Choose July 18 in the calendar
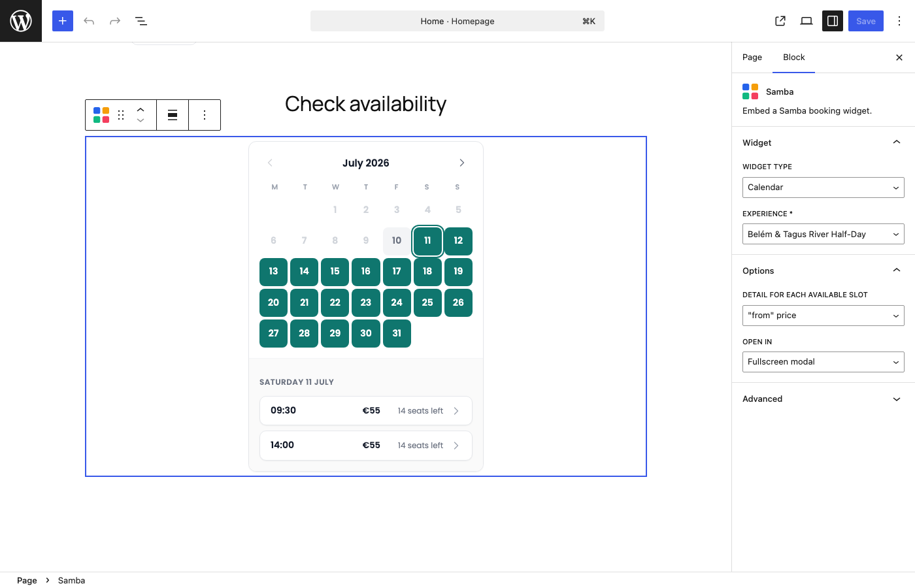The height and width of the screenshot is (588, 915). click(427, 272)
